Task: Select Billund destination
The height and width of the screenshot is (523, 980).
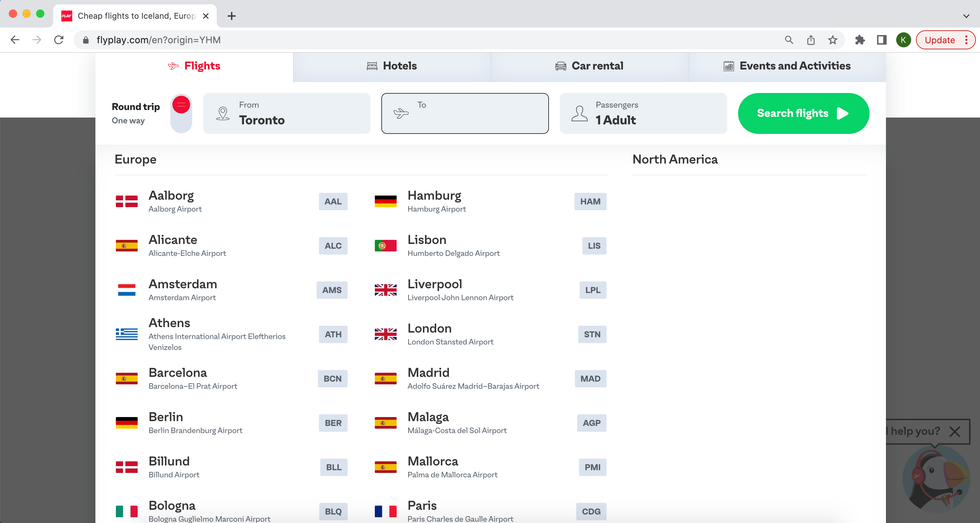Action: [x=231, y=467]
